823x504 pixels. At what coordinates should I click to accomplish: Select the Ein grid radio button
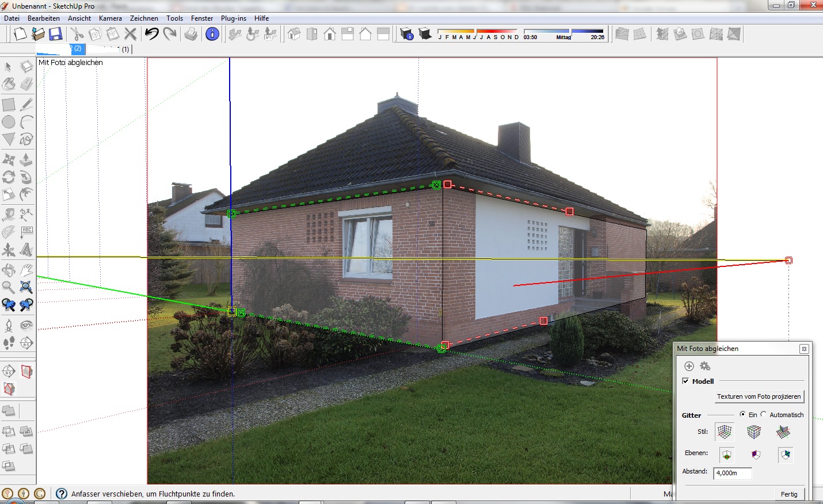(x=742, y=414)
